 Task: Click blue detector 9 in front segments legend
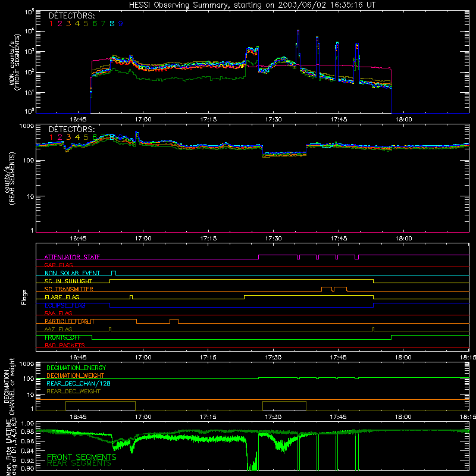[121, 24]
